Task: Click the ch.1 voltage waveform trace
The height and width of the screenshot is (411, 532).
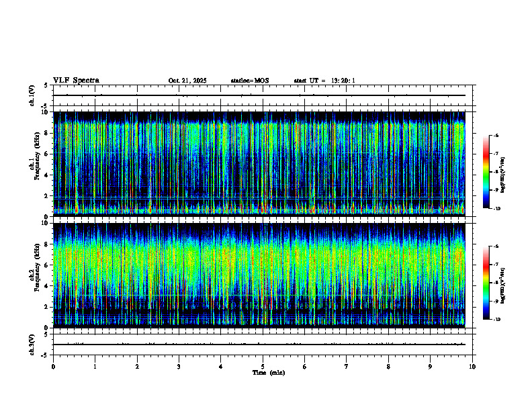Action: [259, 95]
